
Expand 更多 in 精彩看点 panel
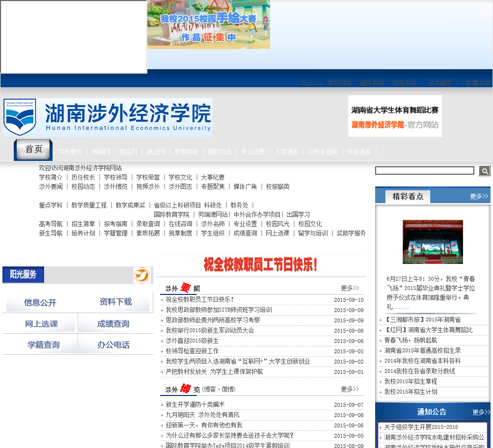tap(479, 196)
